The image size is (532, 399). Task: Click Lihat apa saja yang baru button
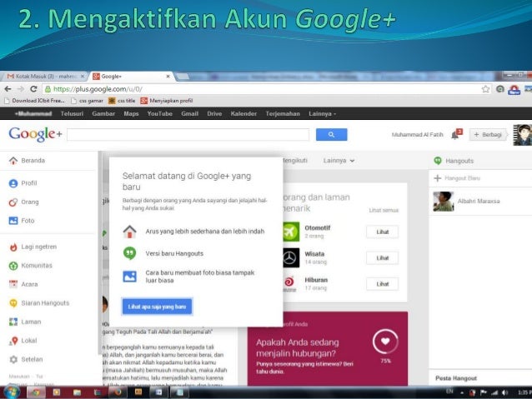tap(157, 307)
